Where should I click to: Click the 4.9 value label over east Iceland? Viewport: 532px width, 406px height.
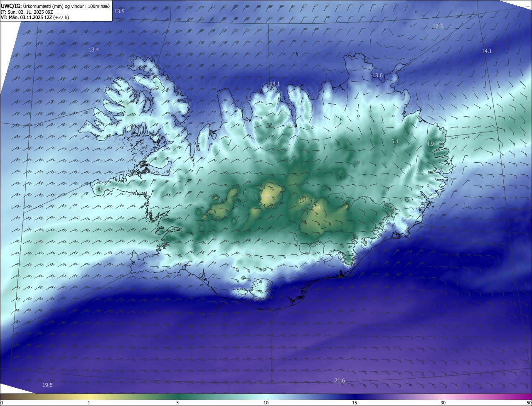[x=430, y=144]
